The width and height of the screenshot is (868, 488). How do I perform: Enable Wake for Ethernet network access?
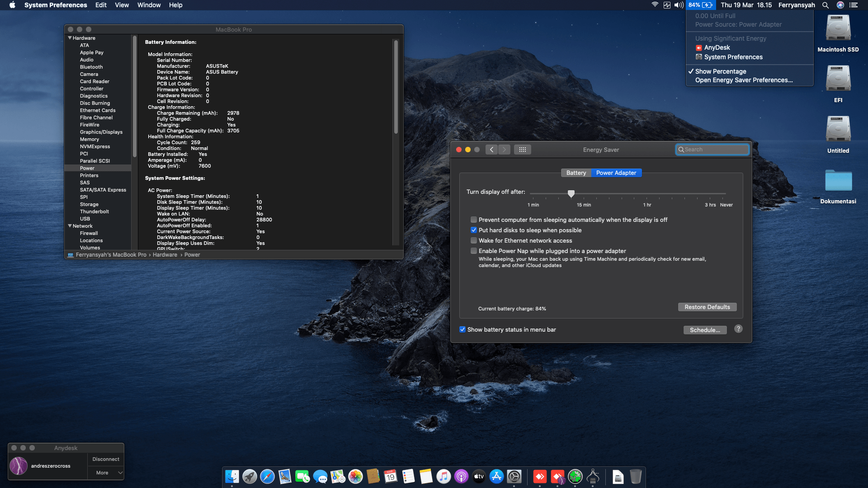pos(474,240)
